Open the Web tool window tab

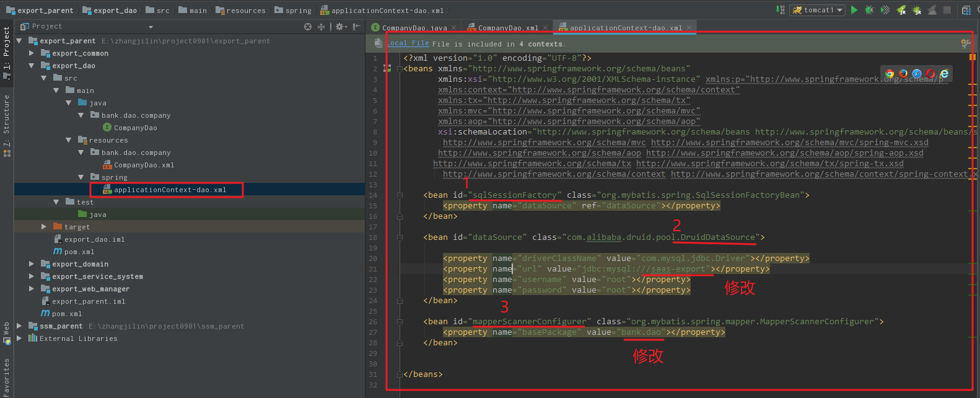tap(7, 333)
